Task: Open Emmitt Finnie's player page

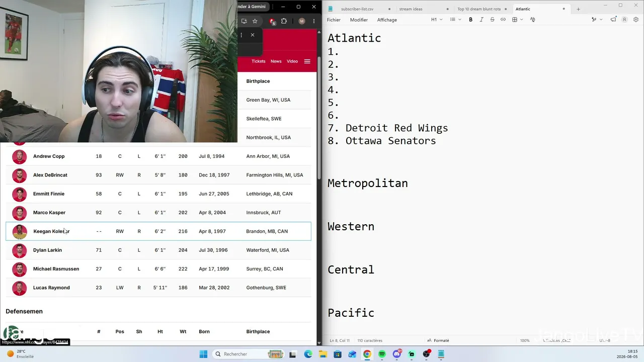Action: point(49,194)
